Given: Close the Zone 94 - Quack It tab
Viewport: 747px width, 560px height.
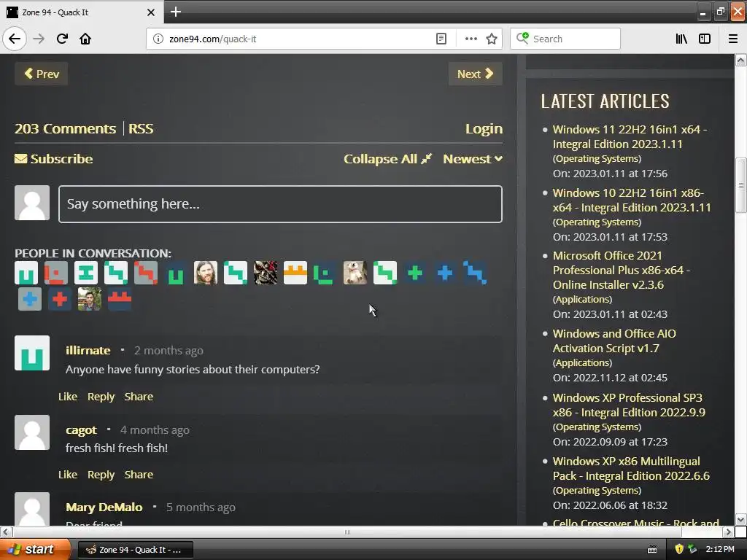Looking at the screenshot, I should click(x=150, y=12).
